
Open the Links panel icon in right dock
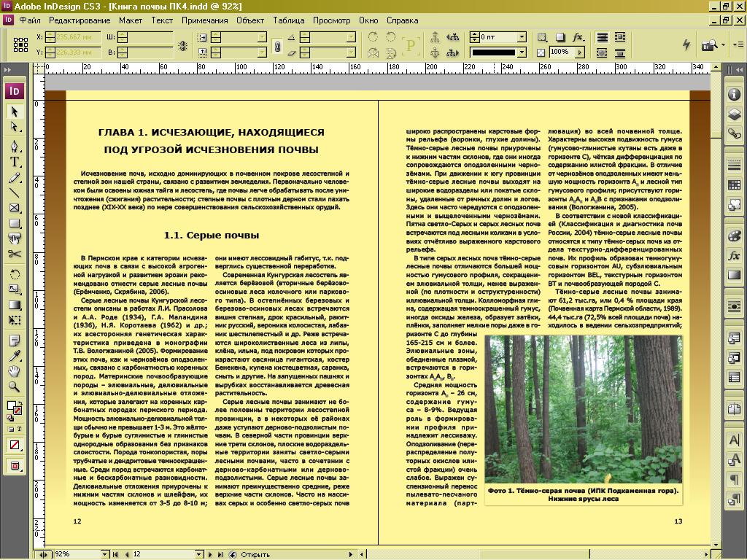[734, 134]
